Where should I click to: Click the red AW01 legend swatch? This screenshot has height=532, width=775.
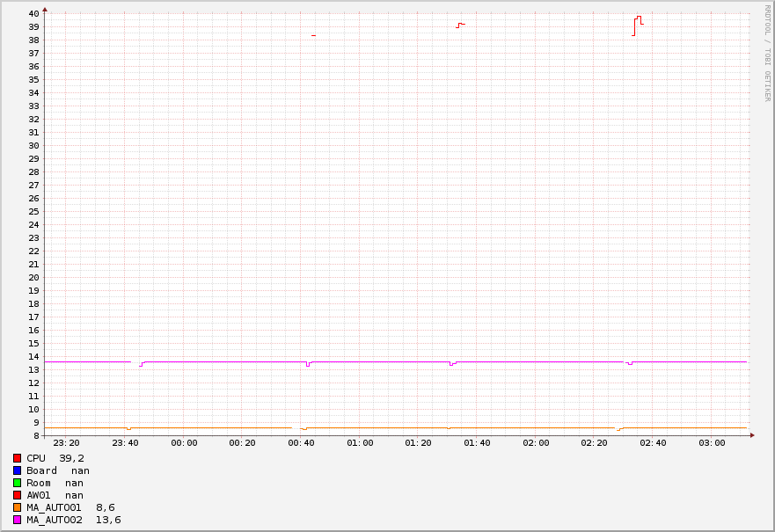(17, 495)
